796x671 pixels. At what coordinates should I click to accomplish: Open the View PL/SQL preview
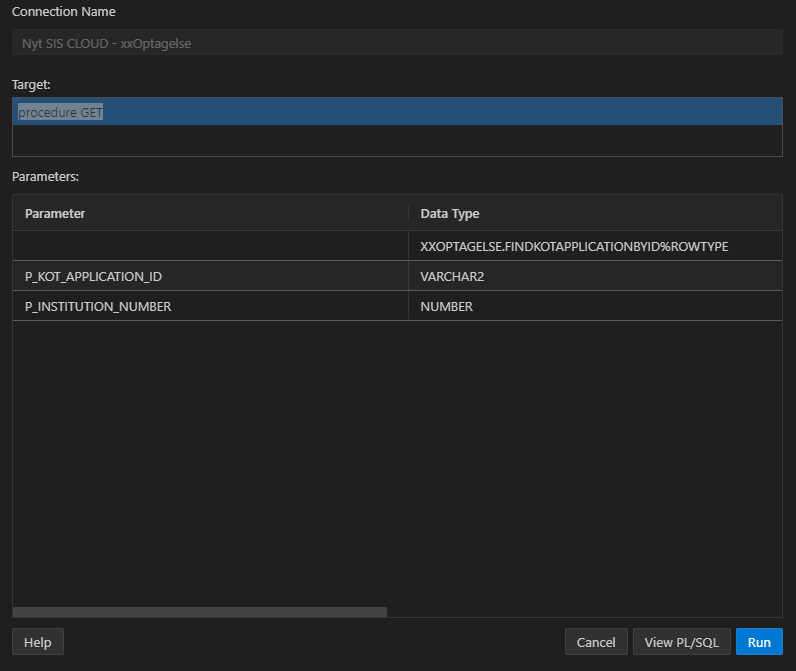[681, 642]
